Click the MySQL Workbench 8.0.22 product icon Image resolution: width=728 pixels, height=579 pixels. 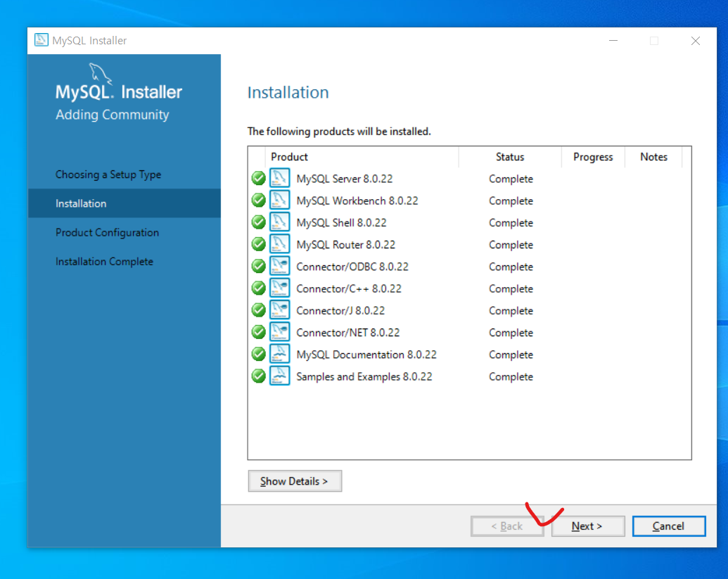point(279,200)
